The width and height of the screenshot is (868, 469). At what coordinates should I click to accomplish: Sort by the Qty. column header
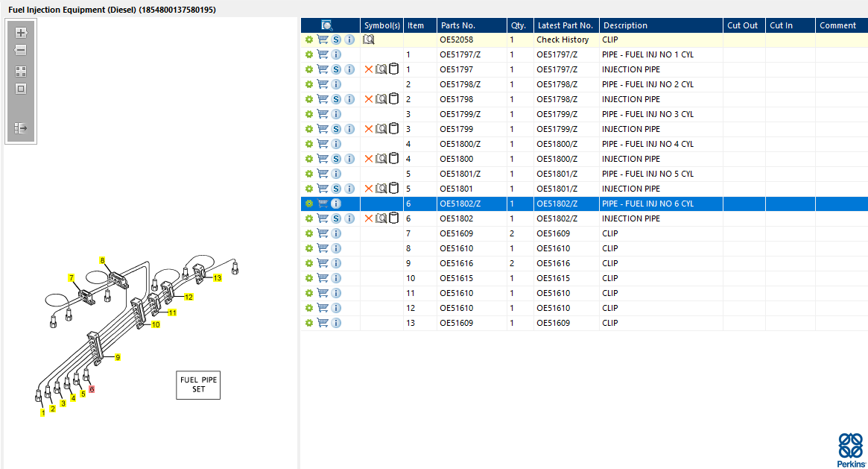pos(520,25)
